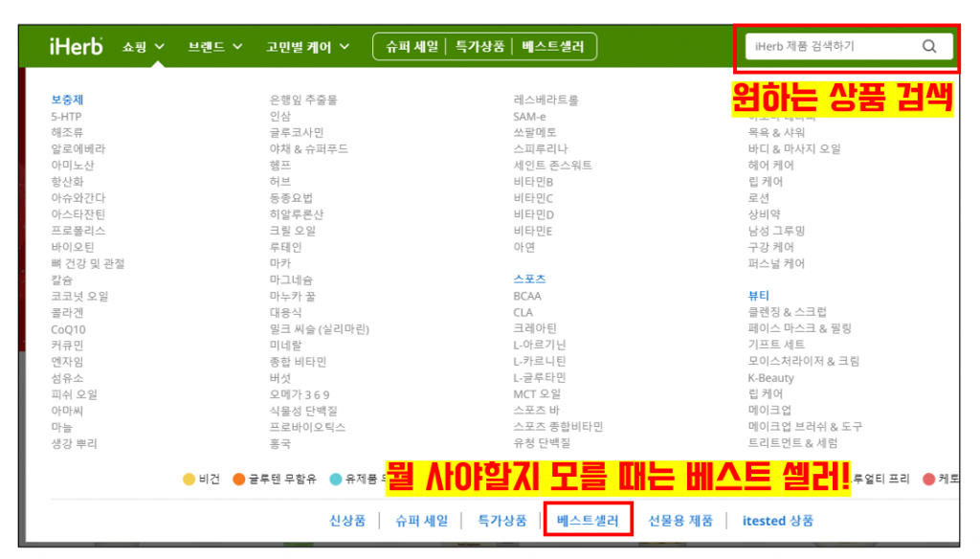Viewport: 980px width, 559px height.
Task: Select 오메가 3 6 9 category
Action: 300,394
